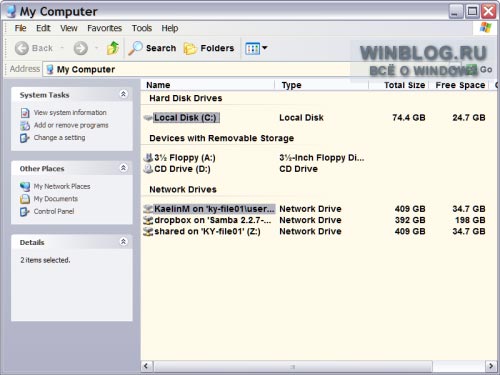This screenshot has width=500, height=375.
Task: Click the 24.7 GB free space value
Action: (x=469, y=118)
